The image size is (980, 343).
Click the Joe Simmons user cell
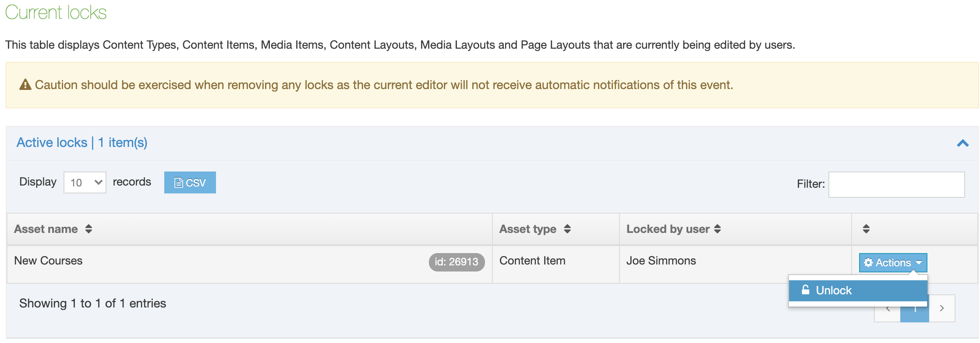pos(661,261)
